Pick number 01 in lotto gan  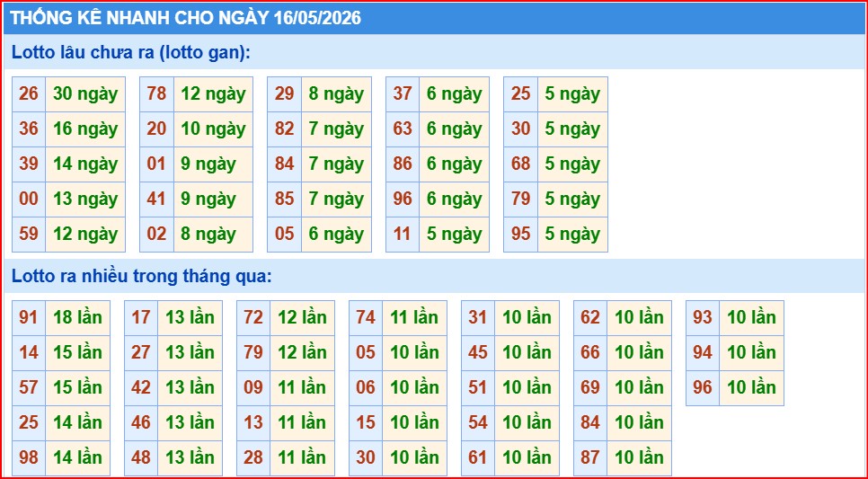156,164
